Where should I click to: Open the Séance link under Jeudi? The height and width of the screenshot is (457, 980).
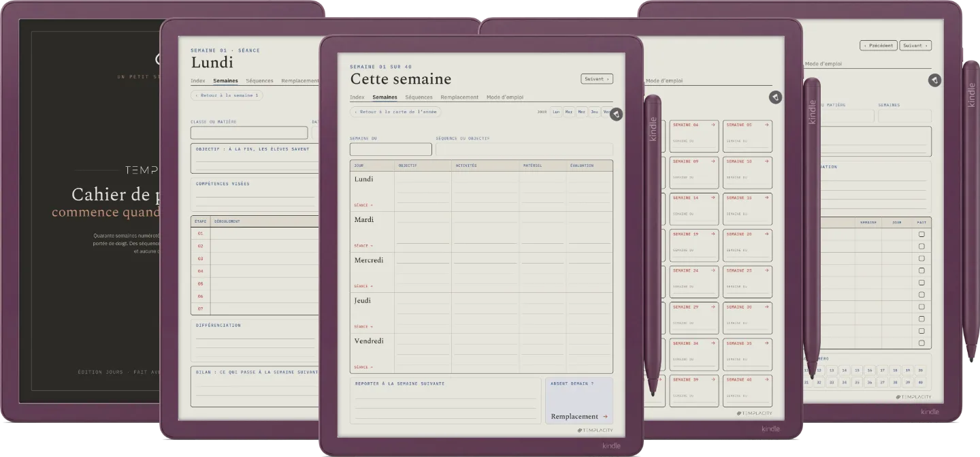(363, 327)
